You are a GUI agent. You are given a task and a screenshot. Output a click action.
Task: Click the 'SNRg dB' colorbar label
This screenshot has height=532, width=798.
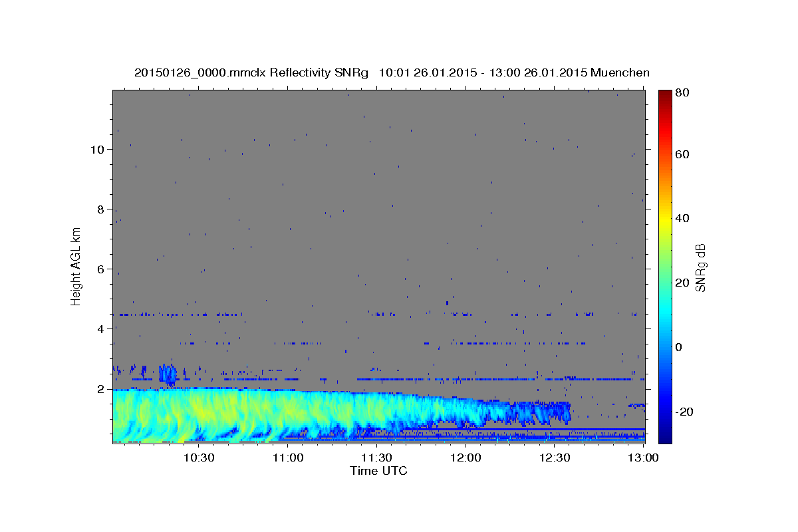pos(700,267)
